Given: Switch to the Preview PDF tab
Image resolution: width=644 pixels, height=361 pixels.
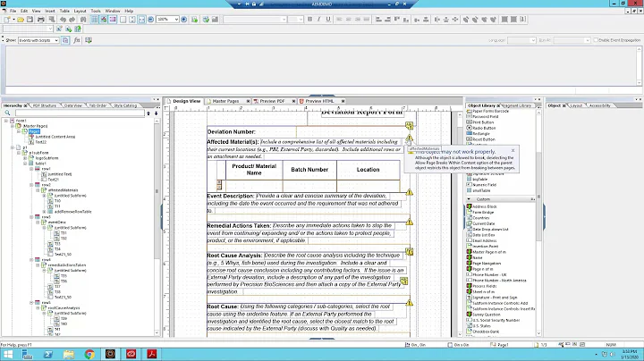Looking at the screenshot, I should (x=272, y=101).
